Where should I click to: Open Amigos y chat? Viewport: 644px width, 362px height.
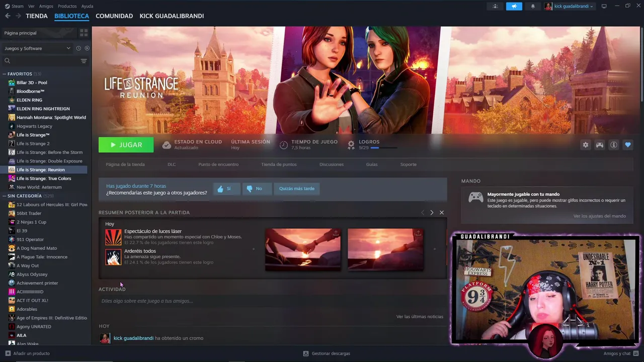coord(621,353)
